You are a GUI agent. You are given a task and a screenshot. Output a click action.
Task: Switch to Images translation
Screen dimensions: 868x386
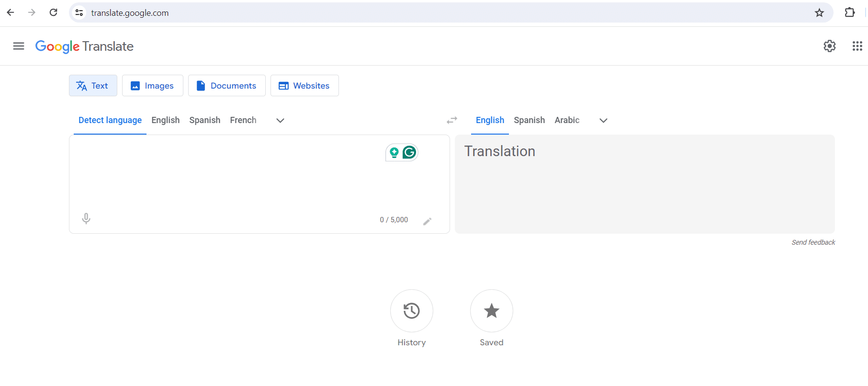pyautogui.click(x=153, y=86)
